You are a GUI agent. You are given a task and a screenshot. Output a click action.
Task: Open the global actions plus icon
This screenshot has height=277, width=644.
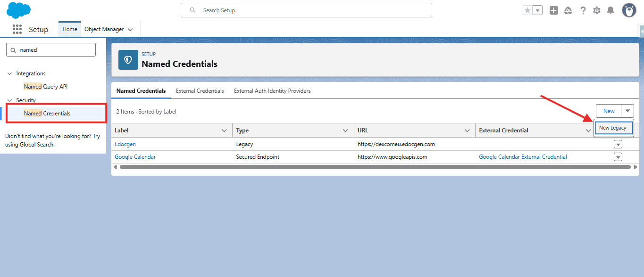(x=554, y=10)
